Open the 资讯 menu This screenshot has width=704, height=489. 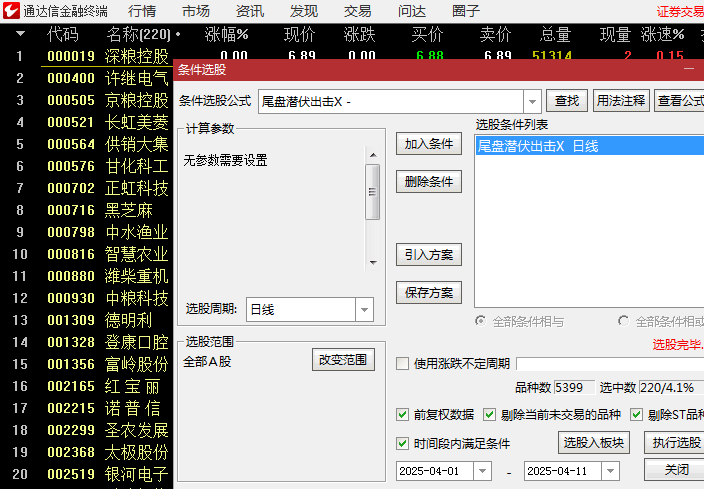[x=250, y=11]
